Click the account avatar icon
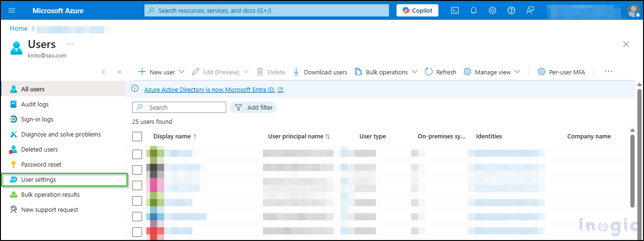Image resolution: width=644 pixels, height=241 pixels. [634, 10]
